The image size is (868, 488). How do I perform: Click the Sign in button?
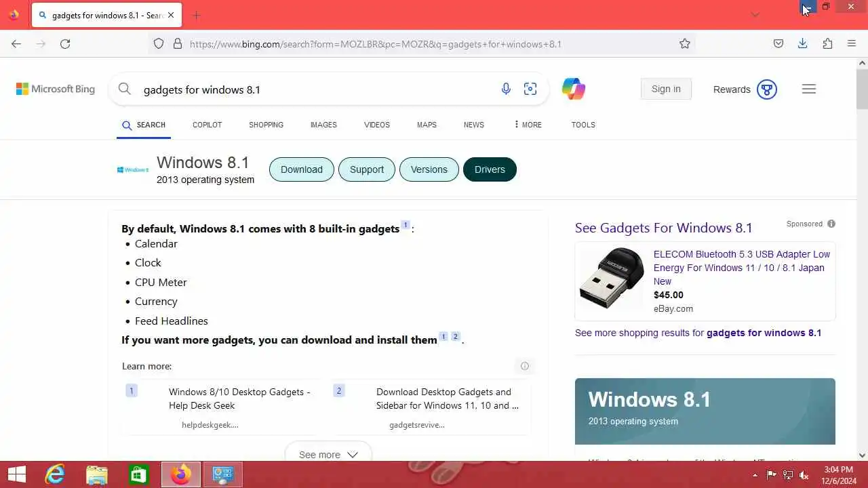(666, 89)
